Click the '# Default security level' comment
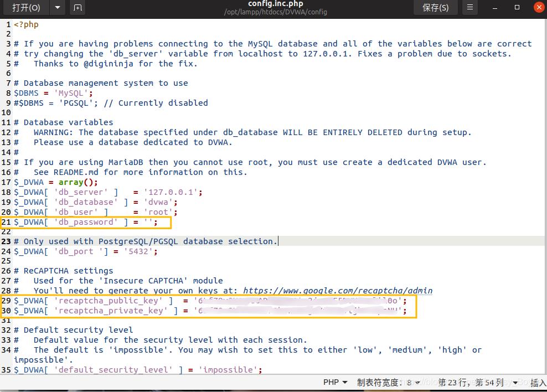 pos(73,330)
